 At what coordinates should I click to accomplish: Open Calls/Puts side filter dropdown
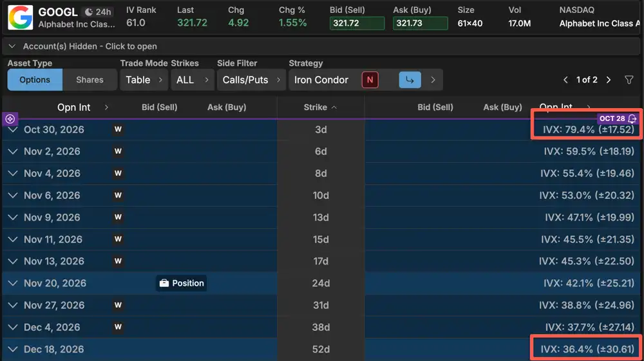pos(251,80)
